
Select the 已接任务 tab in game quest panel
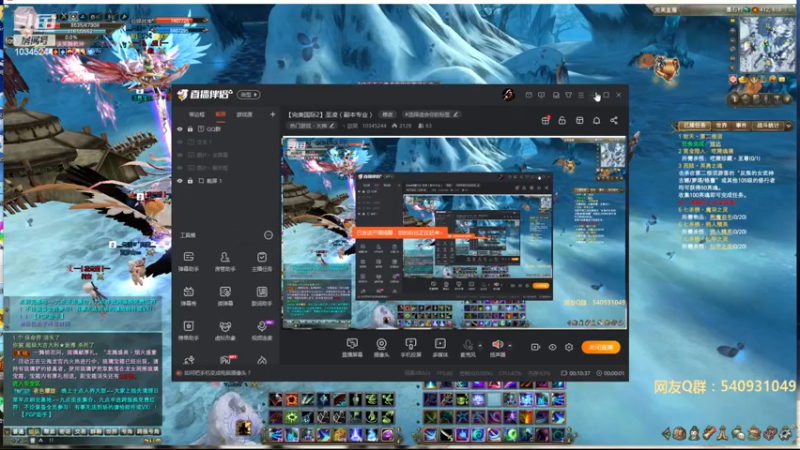(694, 125)
